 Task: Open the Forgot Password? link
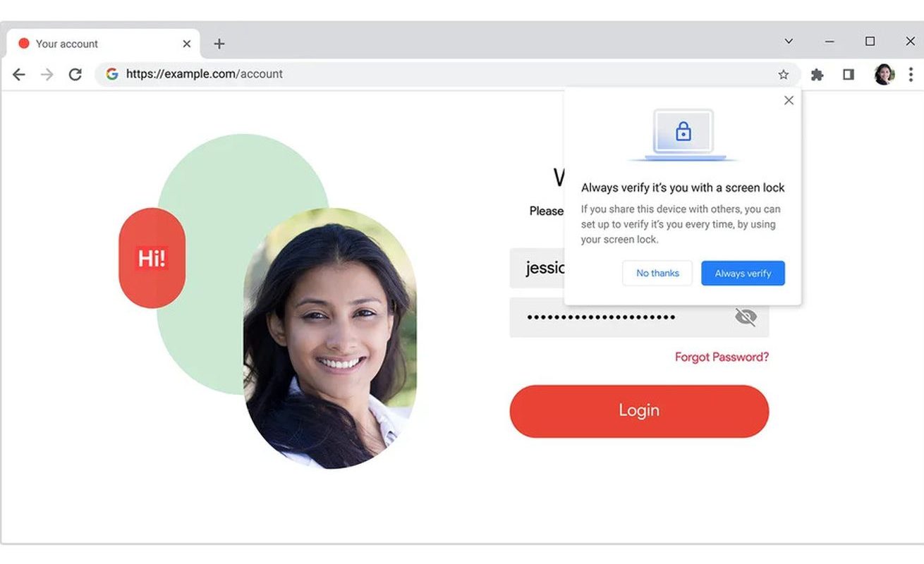coord(722,357)
